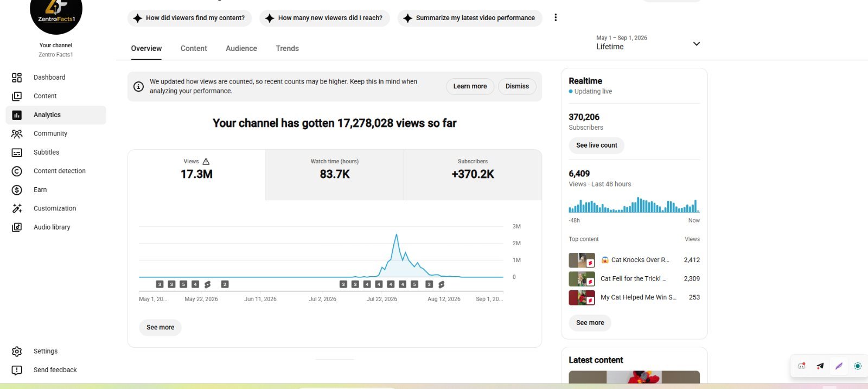This screenshot has width=868, height=389.
Task: Open 'Cat Fell for the Trick!' thumbnail
Action: tap(582, 279)
